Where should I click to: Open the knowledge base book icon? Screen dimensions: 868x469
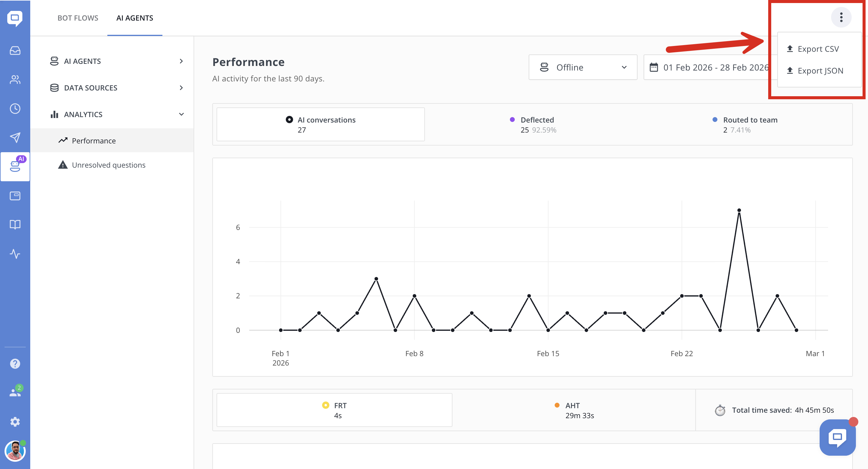coord(15,225)
